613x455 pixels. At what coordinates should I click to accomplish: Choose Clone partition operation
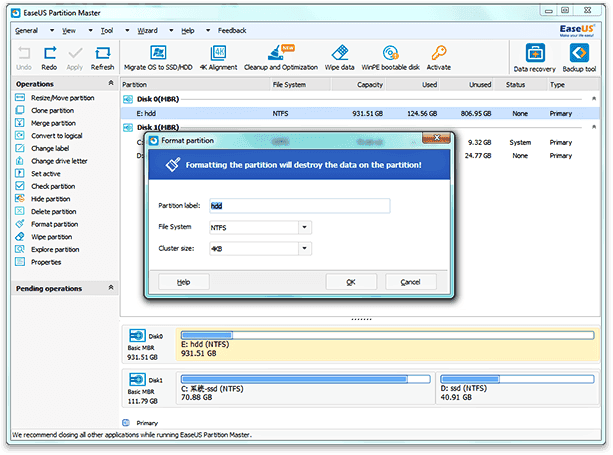[45, 110]
